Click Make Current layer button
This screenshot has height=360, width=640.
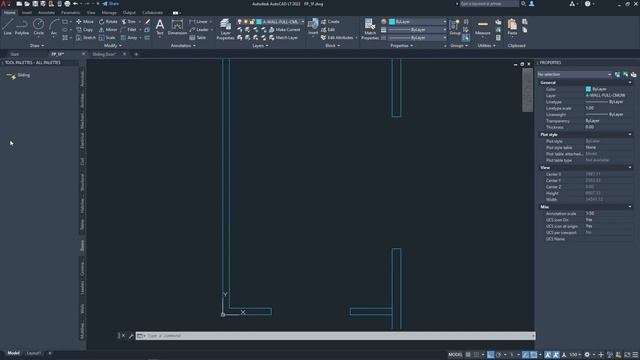point(284,30)
